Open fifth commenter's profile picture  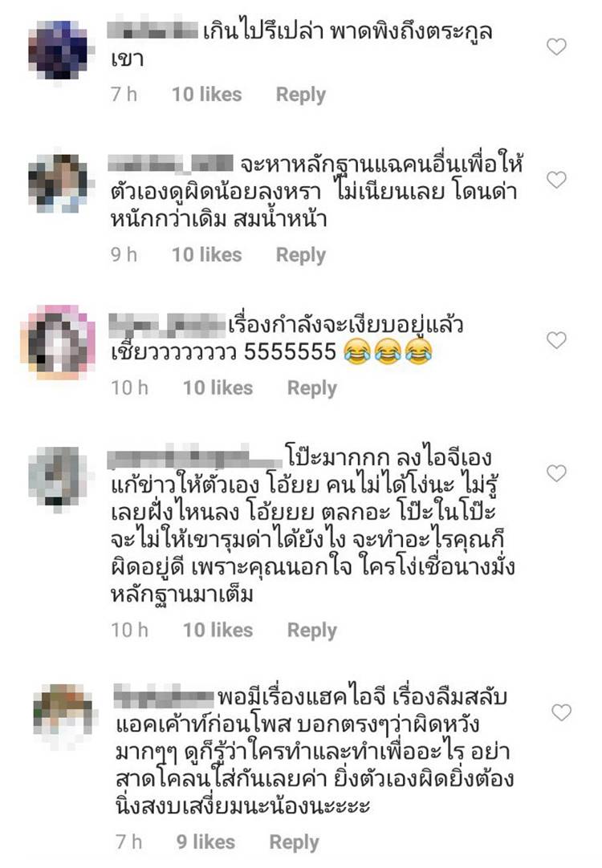[63, 714]
